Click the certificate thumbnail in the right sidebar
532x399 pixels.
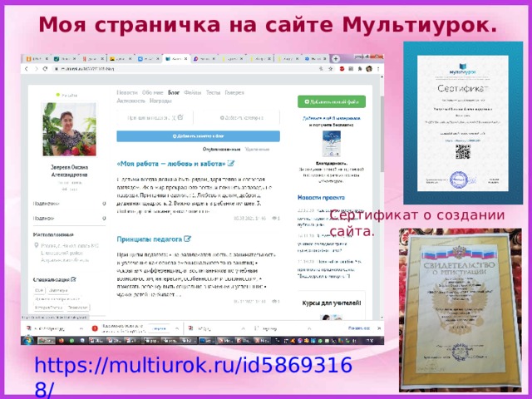point(331,144)
